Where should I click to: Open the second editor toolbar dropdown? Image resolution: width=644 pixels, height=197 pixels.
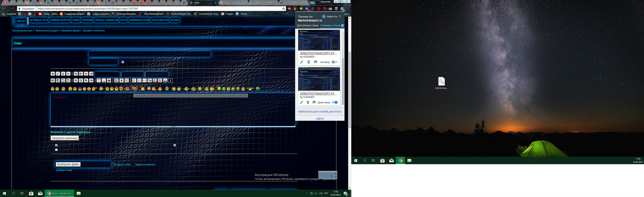pyautogui.click(x=132, y=75)
